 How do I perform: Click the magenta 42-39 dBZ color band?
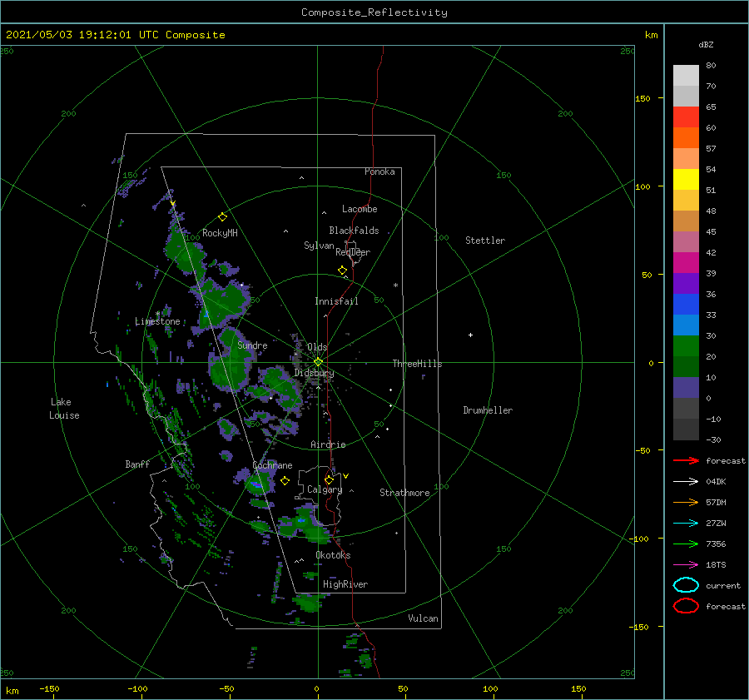tap(686, 263)
